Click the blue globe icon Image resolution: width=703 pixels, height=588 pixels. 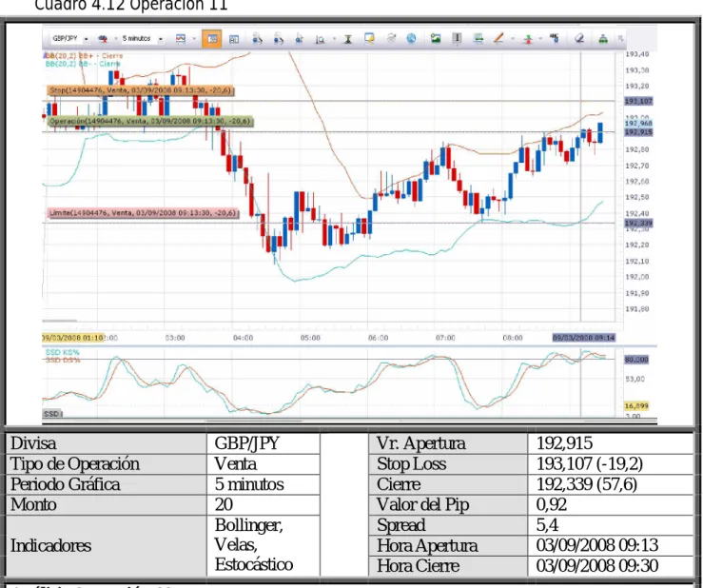click(x=411, y=39)
